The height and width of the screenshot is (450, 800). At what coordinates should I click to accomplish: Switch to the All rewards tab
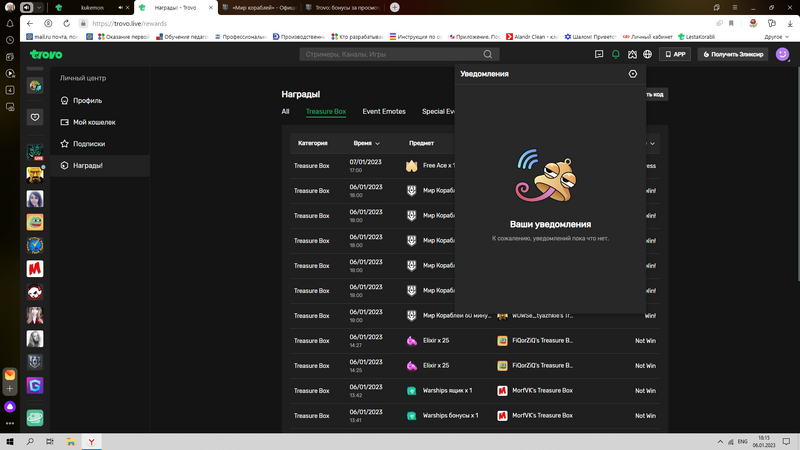point(285,112)
